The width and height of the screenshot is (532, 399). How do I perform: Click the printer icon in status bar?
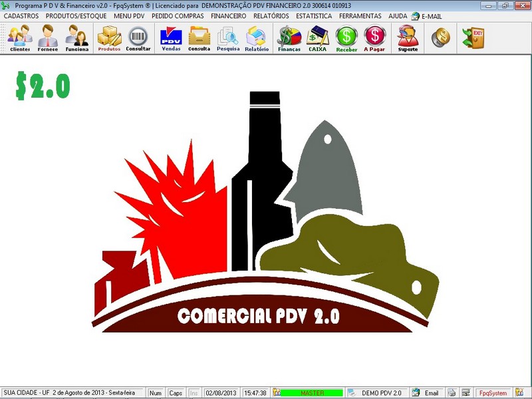coord(452,392)
